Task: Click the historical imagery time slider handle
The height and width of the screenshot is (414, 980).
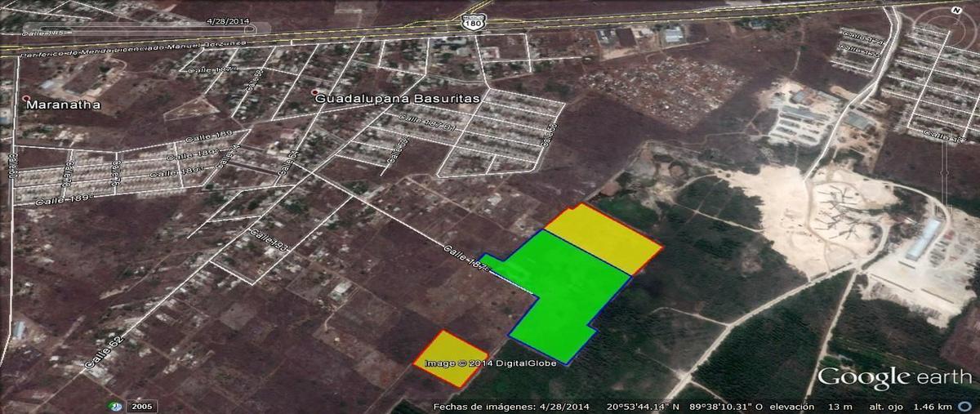Action: point(251,29)
